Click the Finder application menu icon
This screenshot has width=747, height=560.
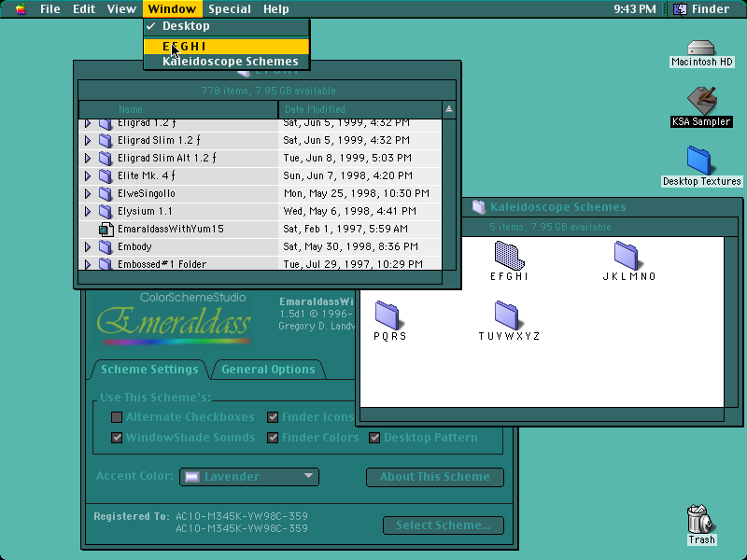pos(681,9)
